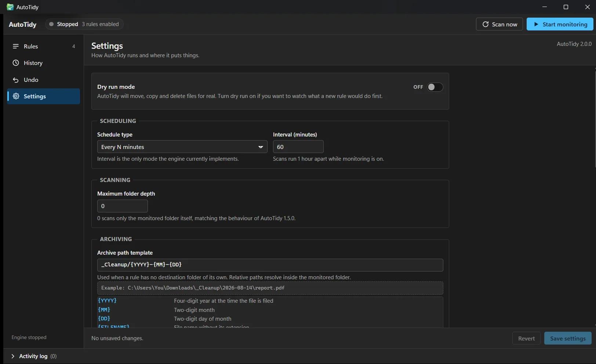Click the Revert button

click(526, 338)
